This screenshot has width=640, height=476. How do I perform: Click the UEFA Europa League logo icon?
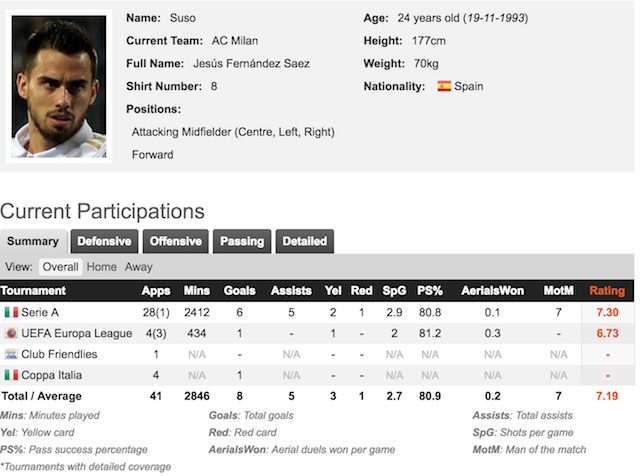tap(11, 334)
